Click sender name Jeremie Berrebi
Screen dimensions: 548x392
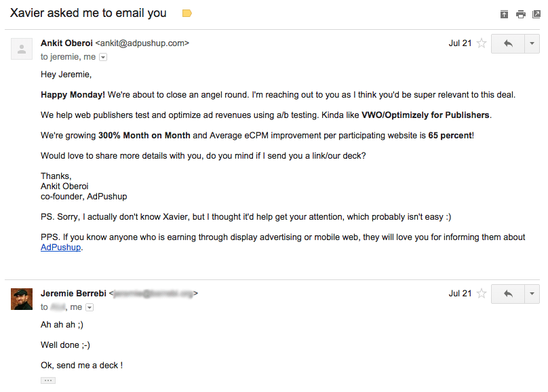click(x=73, y=294)
